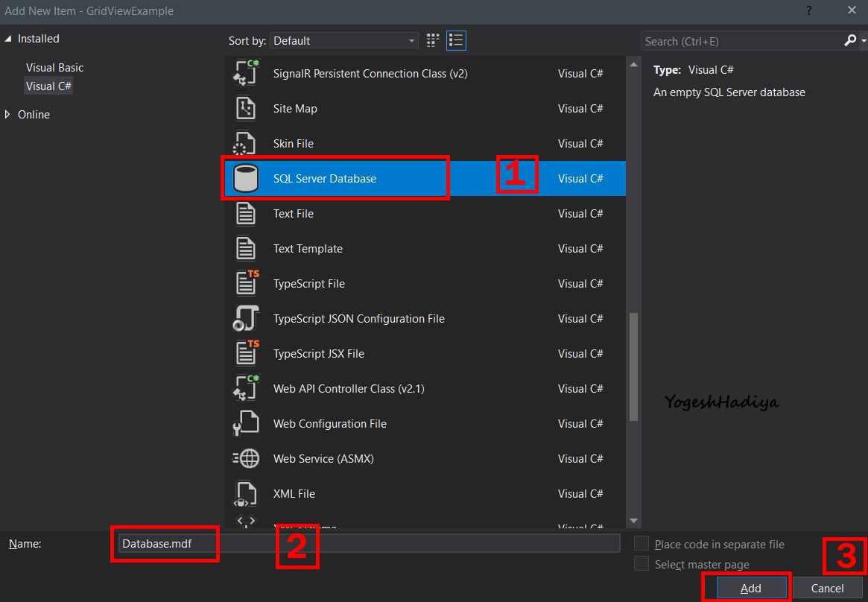Click the Cancel button
Viewport: 868px width, 602px height.
point(826,588)
